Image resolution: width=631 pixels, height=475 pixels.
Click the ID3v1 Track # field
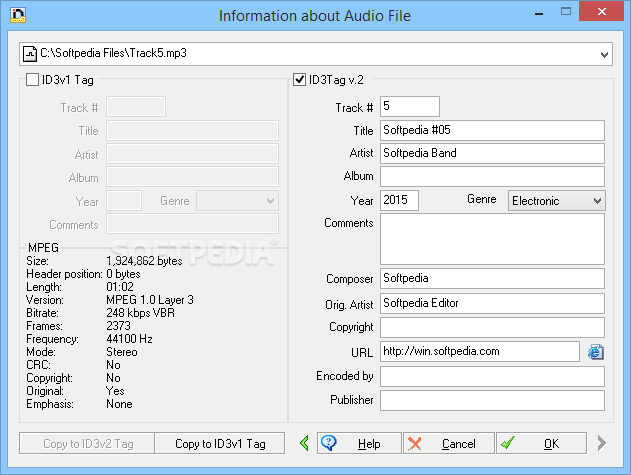pos(136,107)
